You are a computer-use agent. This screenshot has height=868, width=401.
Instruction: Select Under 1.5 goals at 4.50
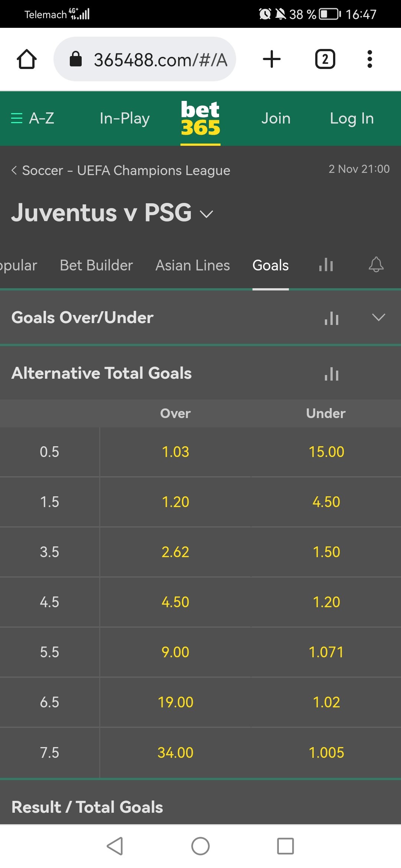(326, 502)
